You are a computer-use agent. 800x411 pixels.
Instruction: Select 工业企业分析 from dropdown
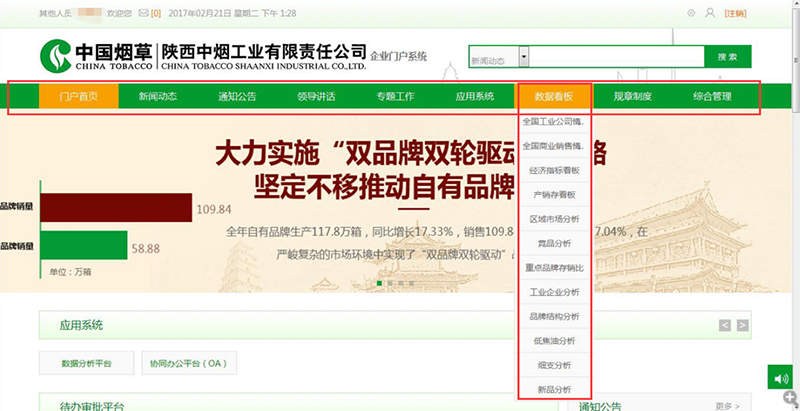[x=554, y=292]
